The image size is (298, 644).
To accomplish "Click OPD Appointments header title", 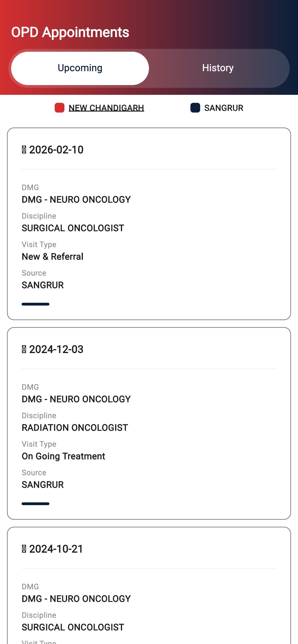I will [x=70, y=32].
